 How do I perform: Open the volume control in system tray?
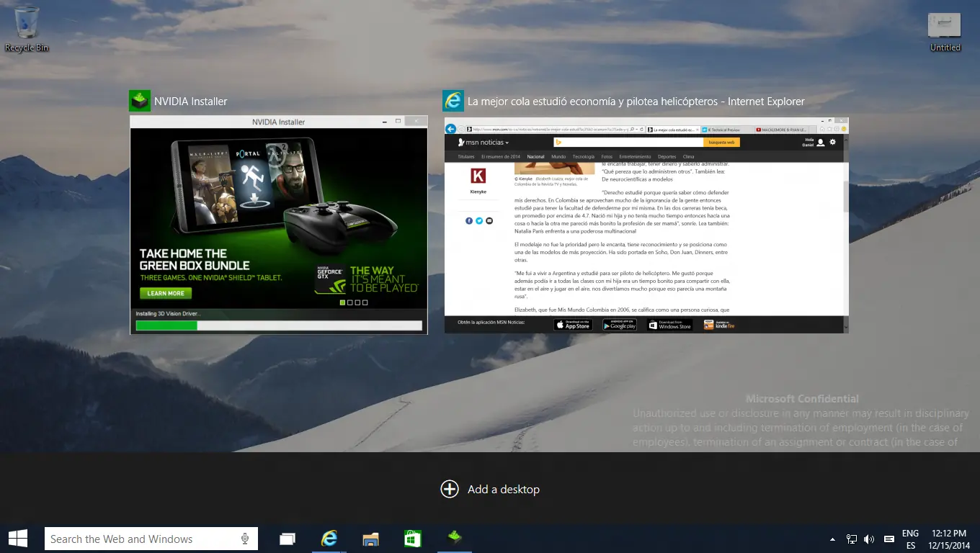tap(869, 539)
